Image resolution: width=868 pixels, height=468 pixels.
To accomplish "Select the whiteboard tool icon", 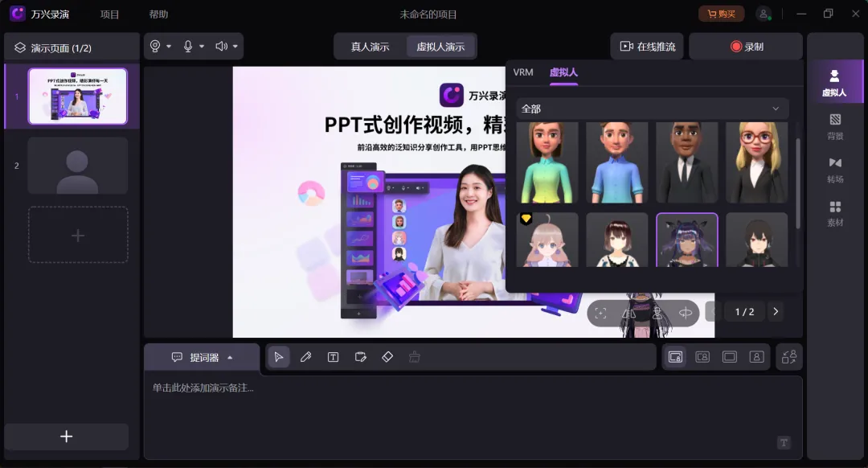I will pyautogui.click(x=360, y=357).
